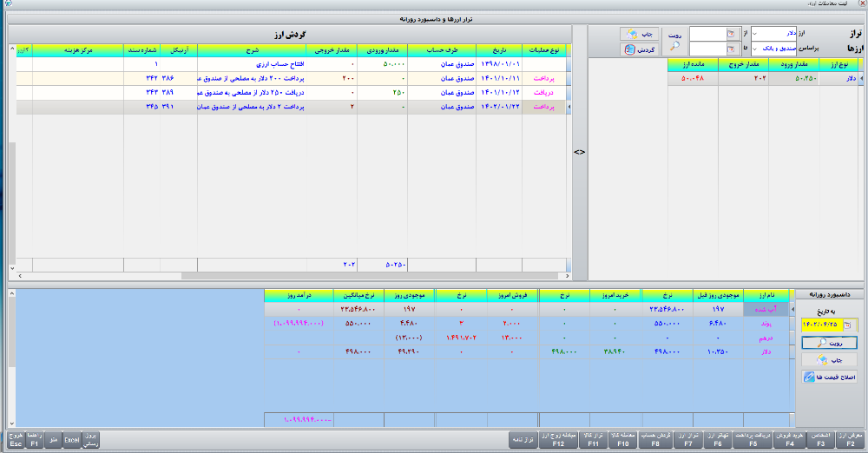Screen dimensions: 868x453
Task: Click the scroll-up arrow of dashboard panel
Action: point(12,294)
